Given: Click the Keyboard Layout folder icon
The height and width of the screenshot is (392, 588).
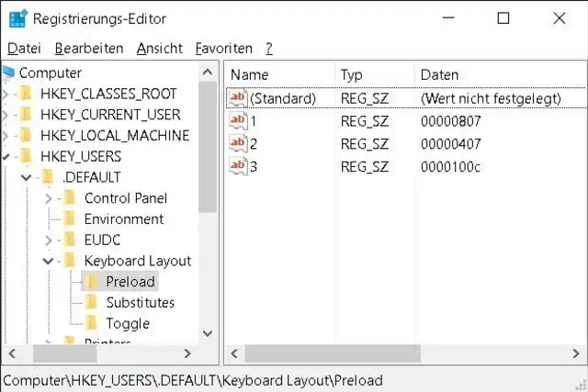Looking at the screenshot, I should click(x=70, y=261).
